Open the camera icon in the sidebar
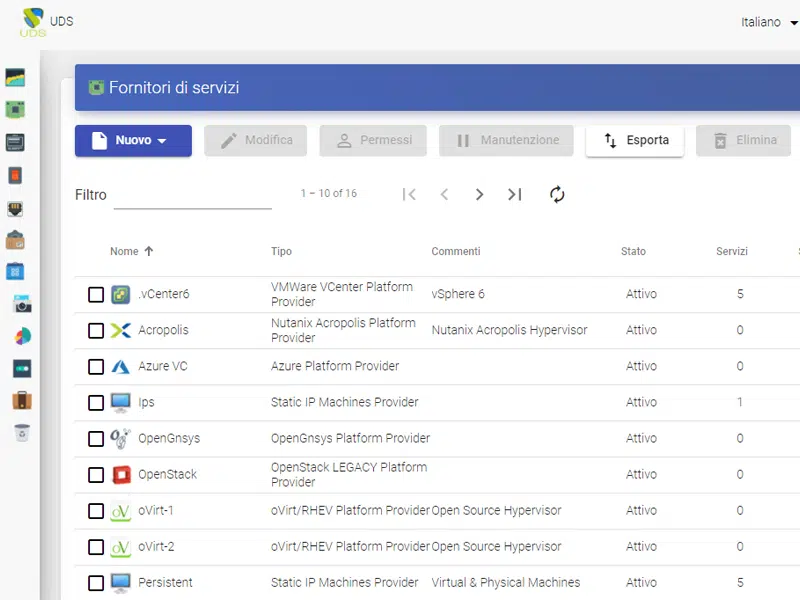 [22, 304]
